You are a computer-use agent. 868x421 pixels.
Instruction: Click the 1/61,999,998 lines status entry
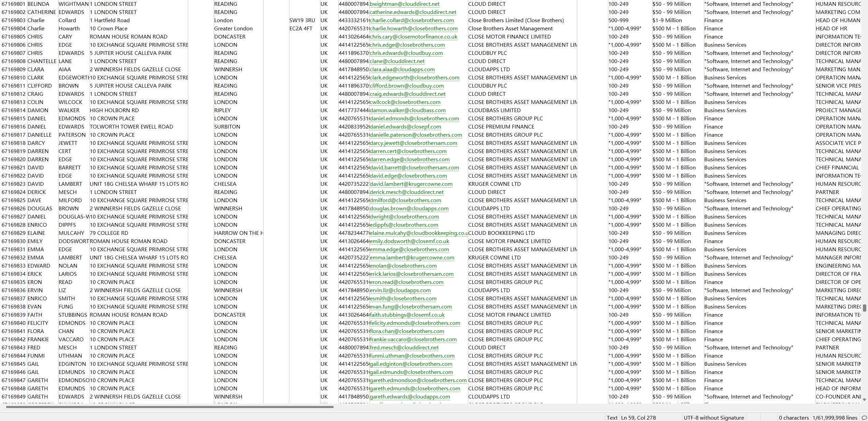[x=835, y=418]
